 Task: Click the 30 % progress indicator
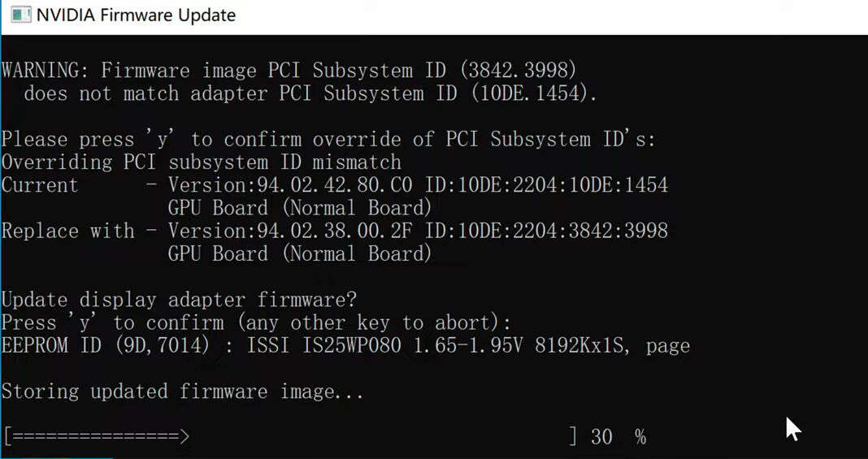pyautogui.click(x=618, y=438)
